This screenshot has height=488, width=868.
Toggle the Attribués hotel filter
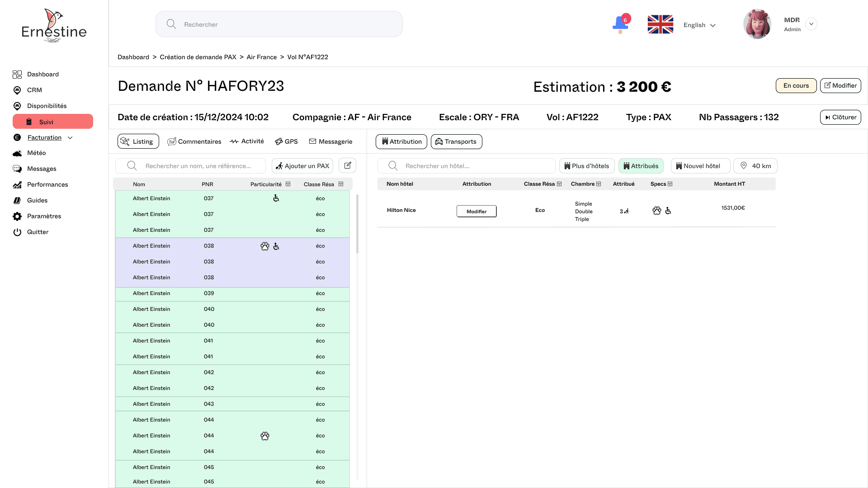coord(641,166)
